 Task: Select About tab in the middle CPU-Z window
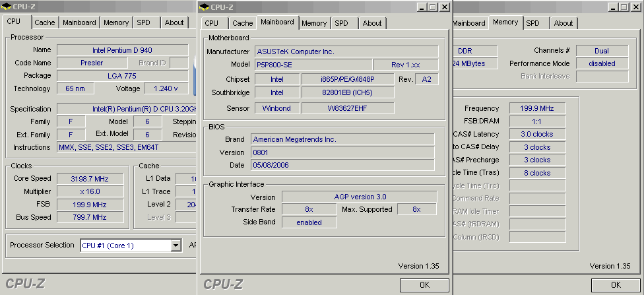tap(372, 23)
